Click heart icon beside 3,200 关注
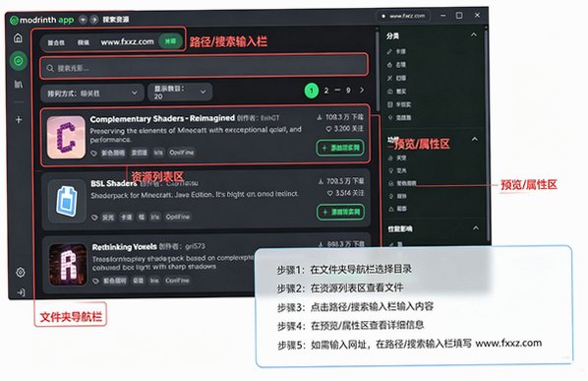This screenshot has width=588, height=381. pos(328,129)
